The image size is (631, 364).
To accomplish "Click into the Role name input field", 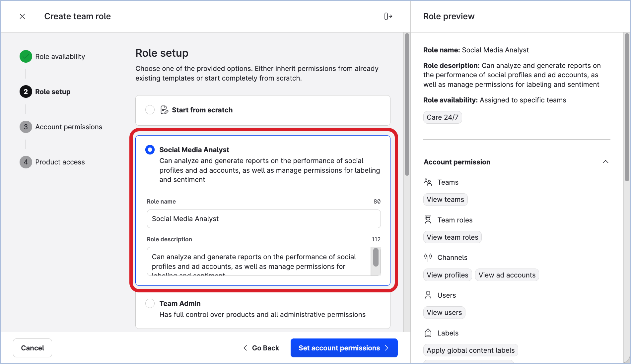I will coord(263,219).
